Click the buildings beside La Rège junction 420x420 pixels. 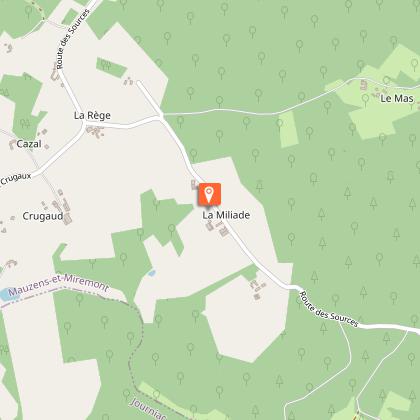click(95, 131)
